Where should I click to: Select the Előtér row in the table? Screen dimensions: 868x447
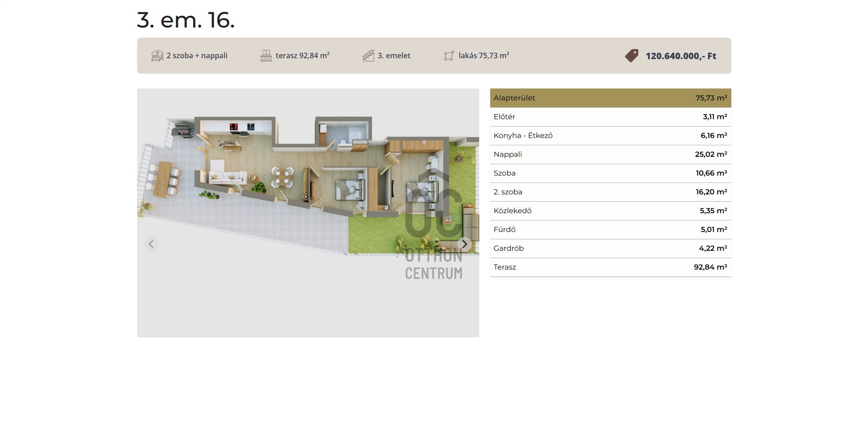click(x=610, y=117)
